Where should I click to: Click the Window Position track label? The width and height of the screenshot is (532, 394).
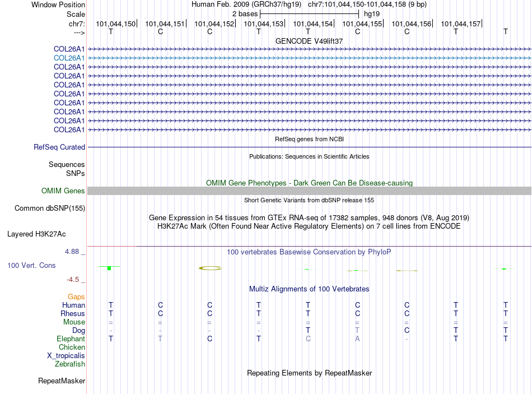(58, 4)
